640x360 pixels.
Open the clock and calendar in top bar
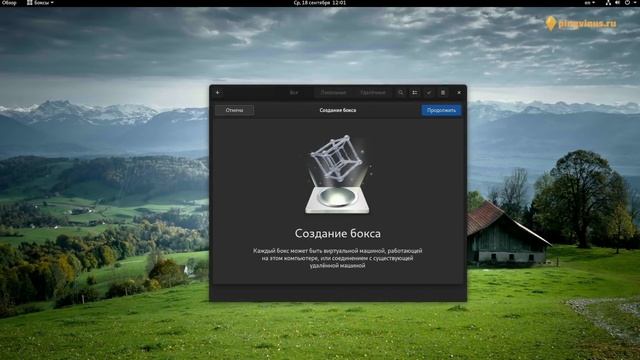pyautogui.click(x=320, y=3)
